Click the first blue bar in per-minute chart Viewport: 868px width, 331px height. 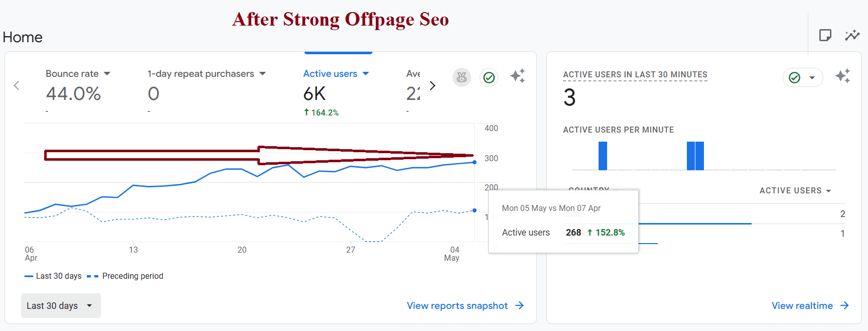click(603, 156)
